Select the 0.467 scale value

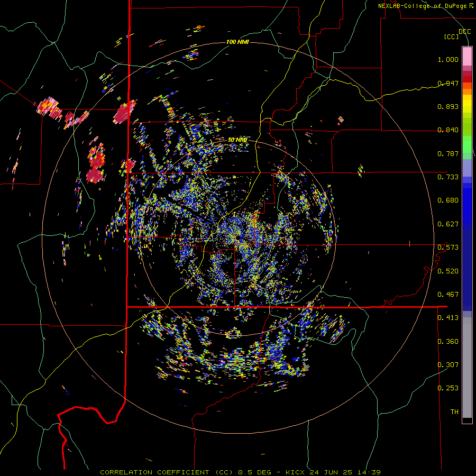448,295
